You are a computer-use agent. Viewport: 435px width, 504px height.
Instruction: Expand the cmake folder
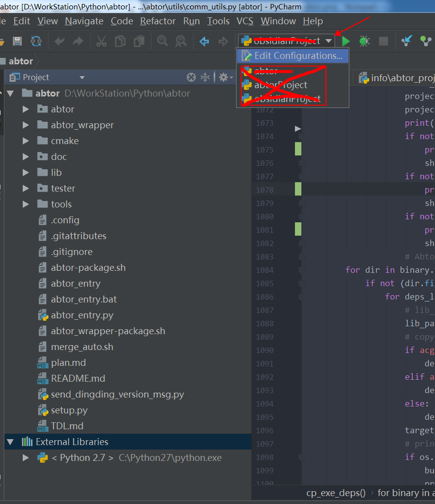(26, 141)
